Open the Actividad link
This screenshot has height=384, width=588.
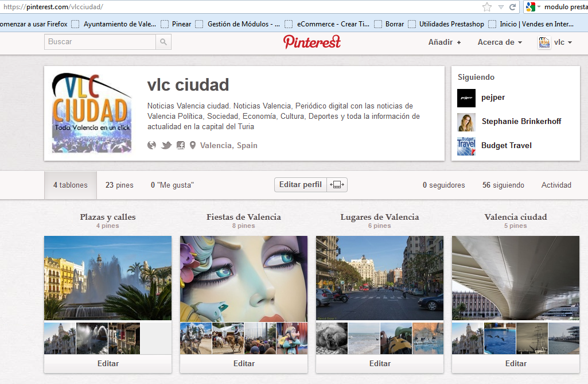pos(556,185)
